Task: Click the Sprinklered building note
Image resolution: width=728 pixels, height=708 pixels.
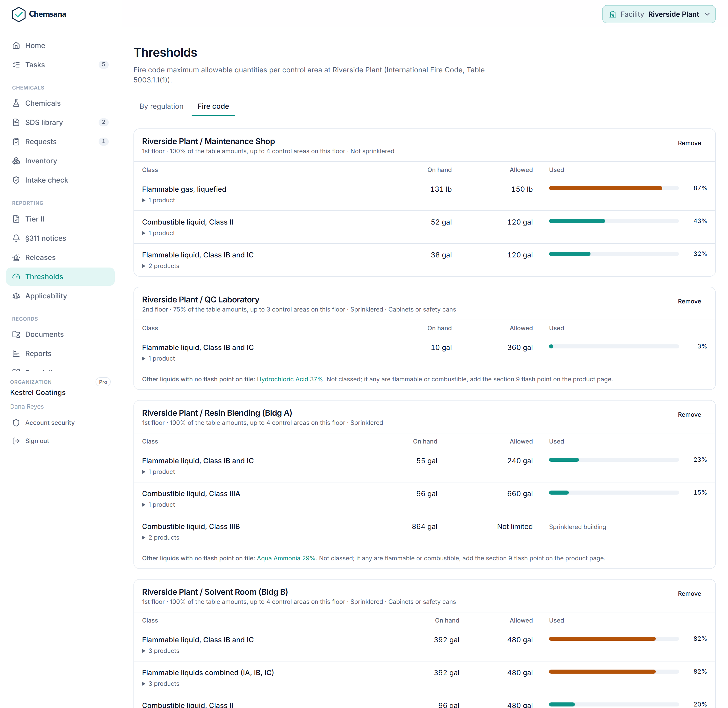Action: point(577,527)
